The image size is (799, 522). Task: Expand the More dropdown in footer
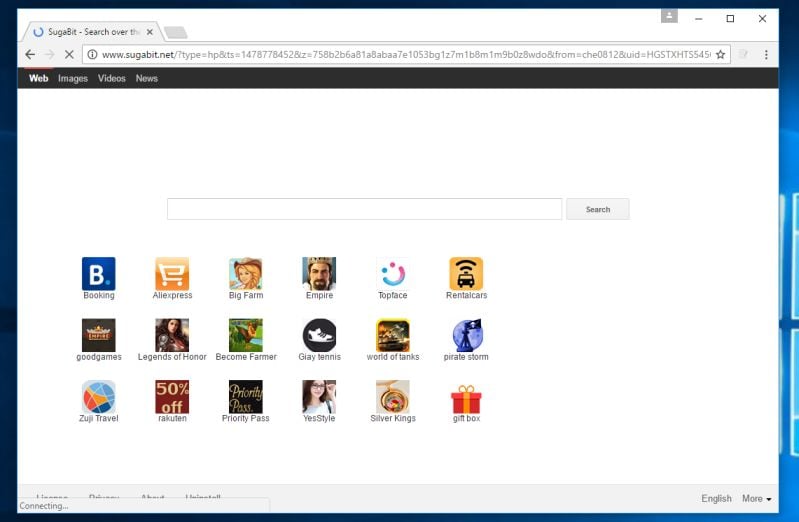pos(757,499)
